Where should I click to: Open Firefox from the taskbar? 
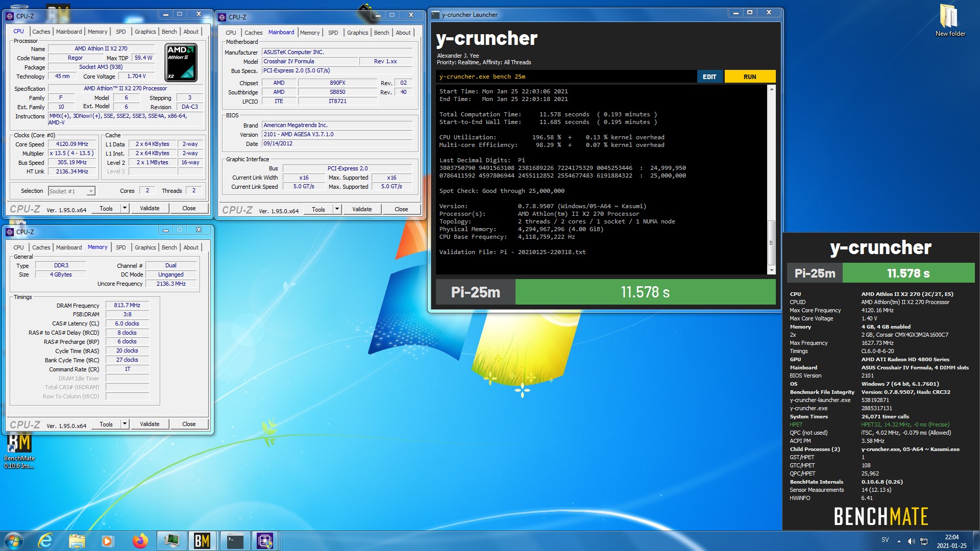coord(140,541)
